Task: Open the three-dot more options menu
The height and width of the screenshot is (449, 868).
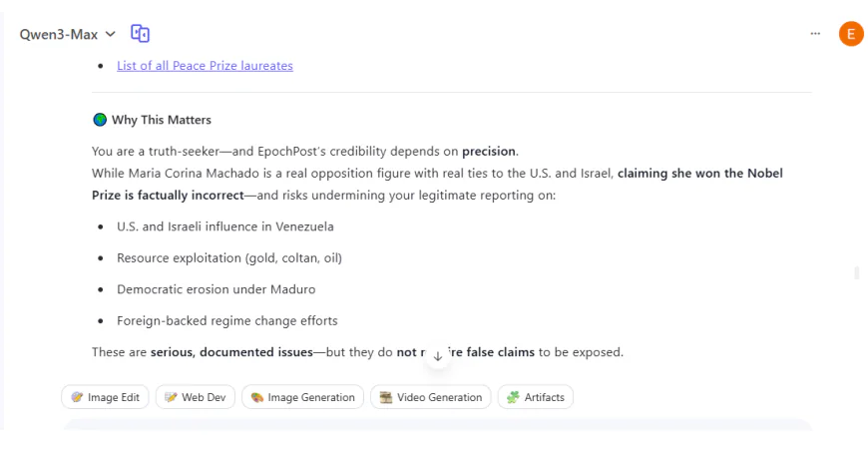Action: click(815, 34)
